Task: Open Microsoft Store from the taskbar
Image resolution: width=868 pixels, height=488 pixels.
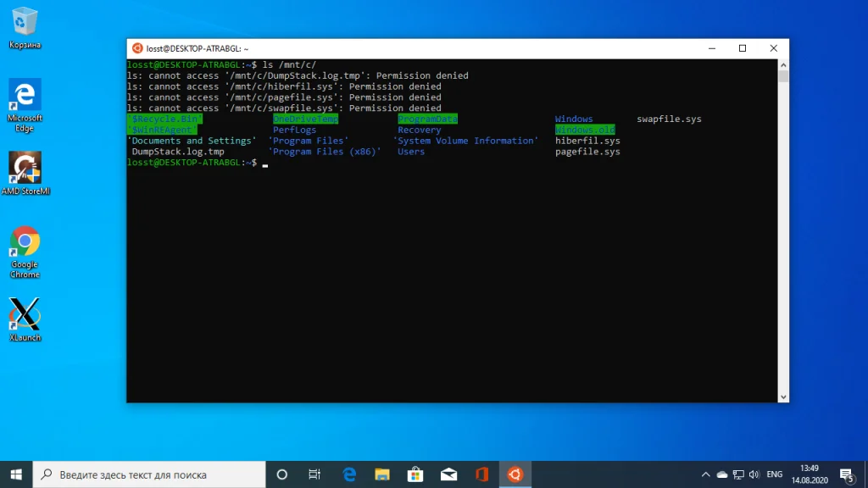Action: coord(415,474)
